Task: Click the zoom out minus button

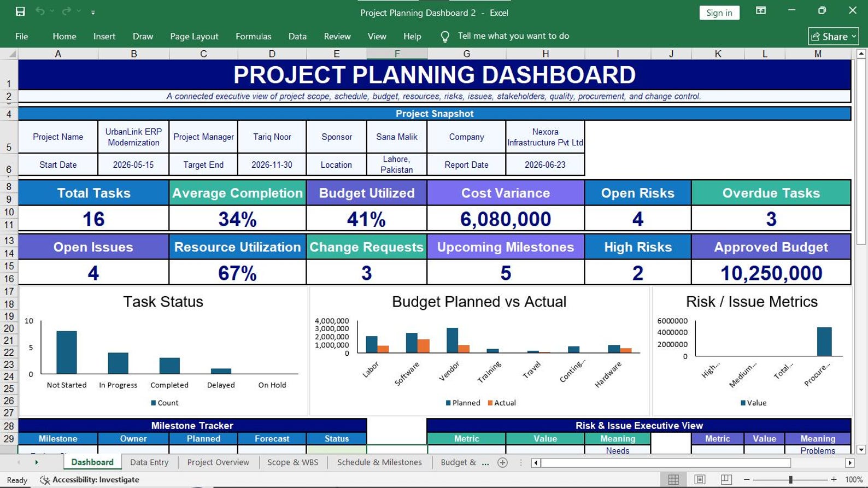Action: [746, 479]
